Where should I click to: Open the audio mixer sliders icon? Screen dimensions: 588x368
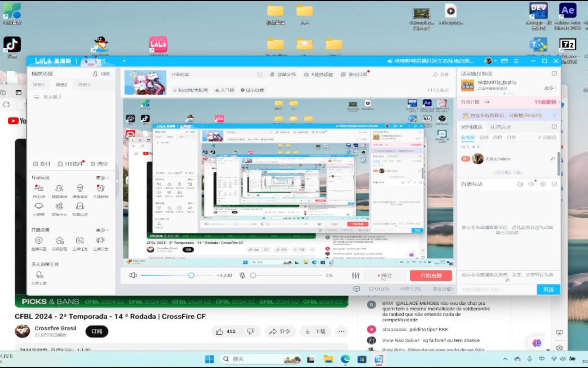[x=356, y=275]
